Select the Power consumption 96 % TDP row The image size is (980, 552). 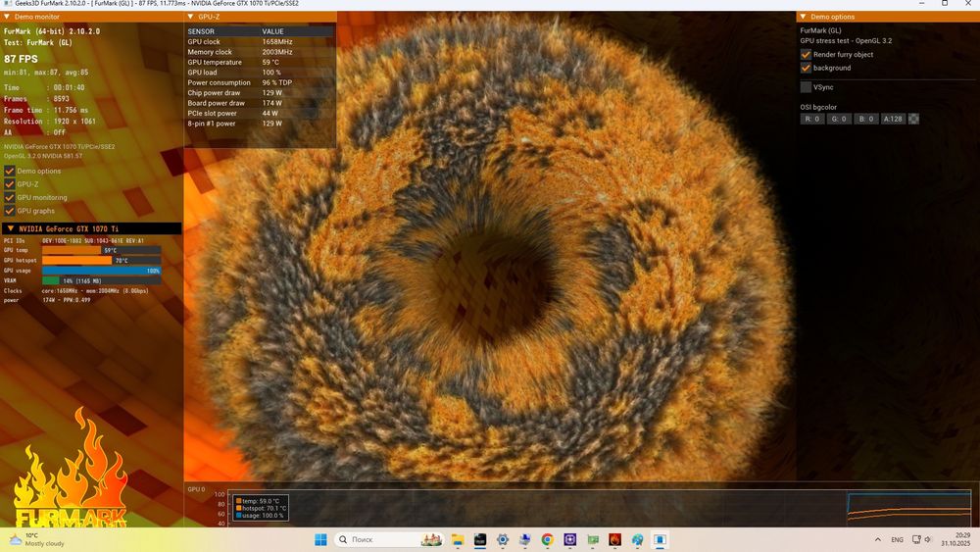260,82
